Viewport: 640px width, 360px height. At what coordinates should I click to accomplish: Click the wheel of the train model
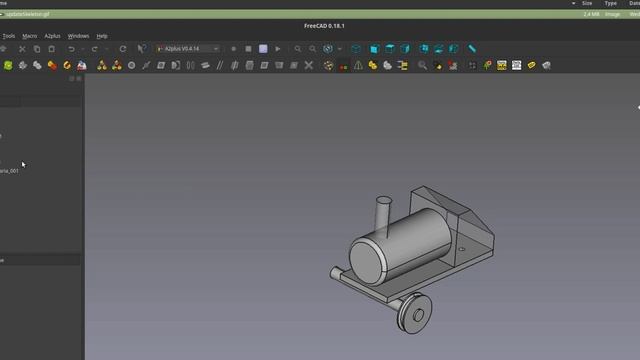tap(414, 313)
